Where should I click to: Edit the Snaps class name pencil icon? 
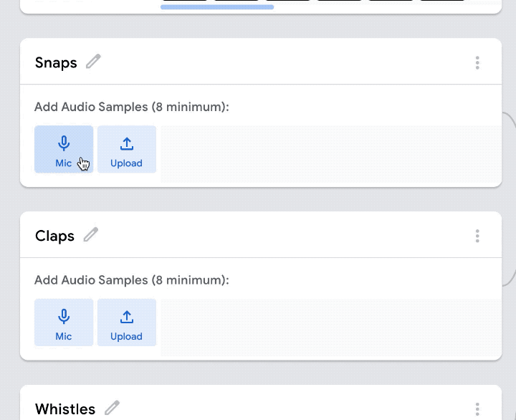[93, 62]
